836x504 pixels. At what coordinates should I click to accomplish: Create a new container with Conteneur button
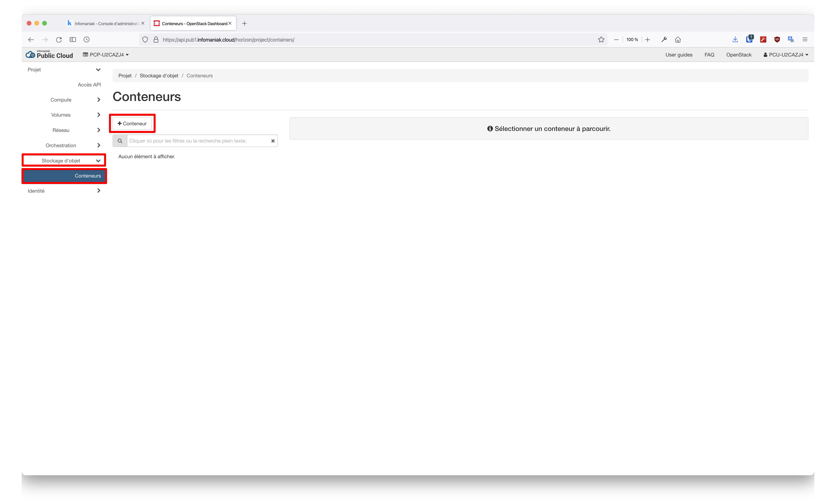tap(132, 123)
